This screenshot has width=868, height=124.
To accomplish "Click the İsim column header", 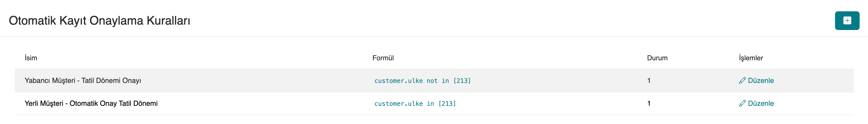I will pos(31,58).
